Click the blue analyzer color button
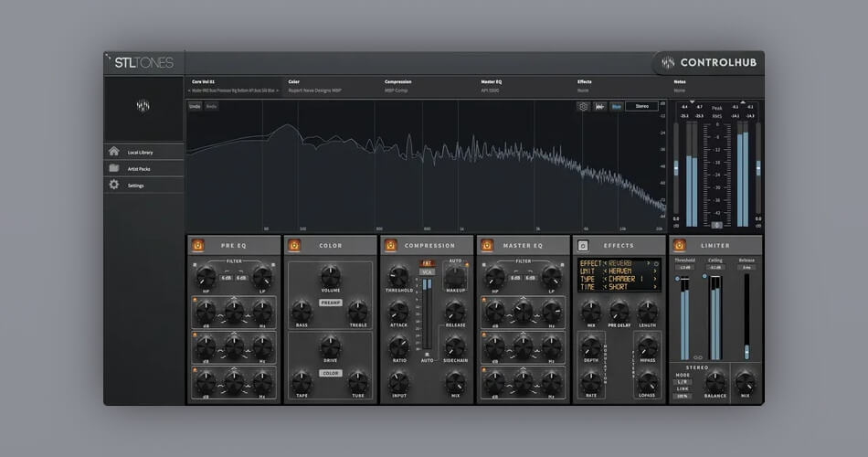Screen dimensions: 868x457 pos(616,106)
